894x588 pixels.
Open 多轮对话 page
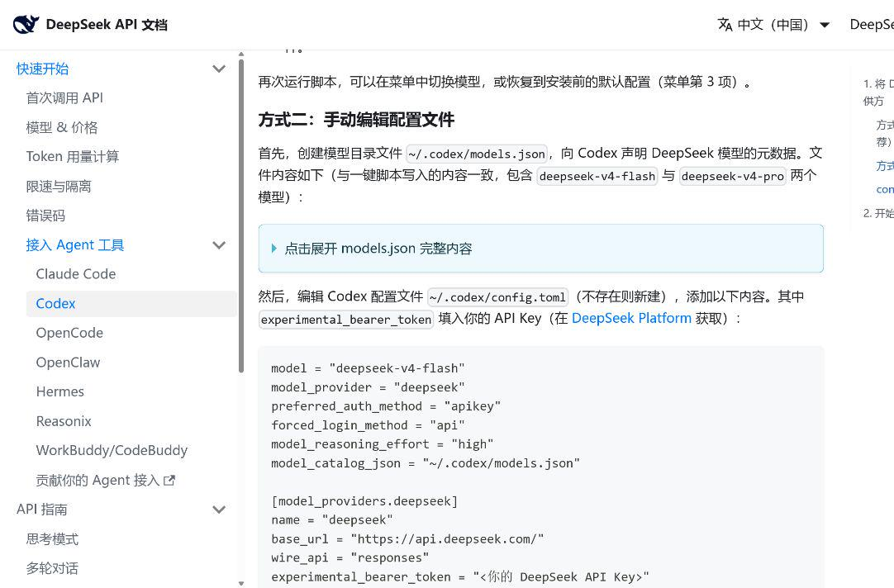click(x=52, y=568)
